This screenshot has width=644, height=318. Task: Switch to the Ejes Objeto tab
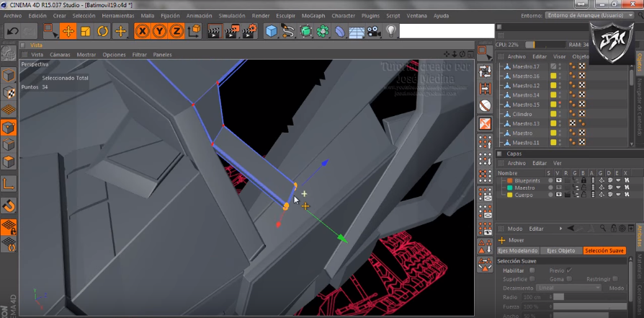click(x=561, y=250)
